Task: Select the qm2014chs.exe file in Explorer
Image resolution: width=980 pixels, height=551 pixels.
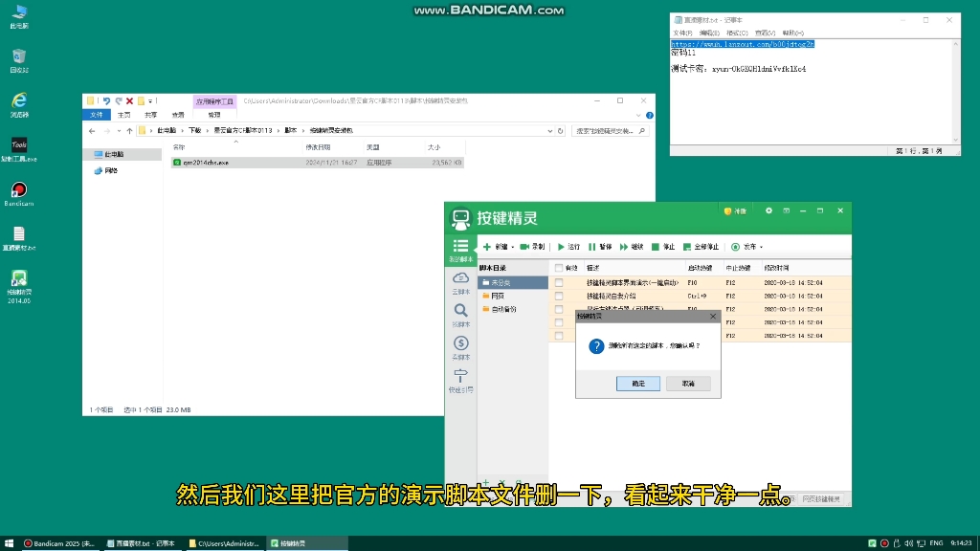Action: (x=207, y=162)
